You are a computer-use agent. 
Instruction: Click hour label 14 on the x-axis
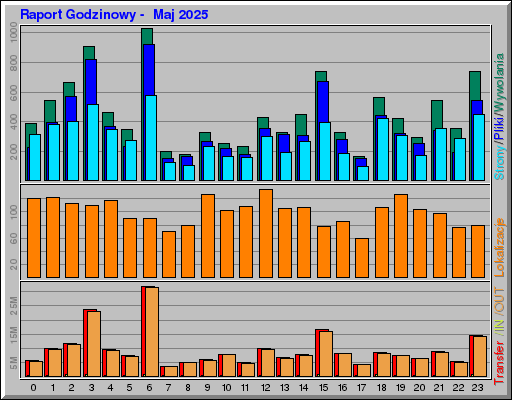coord(304,388)
